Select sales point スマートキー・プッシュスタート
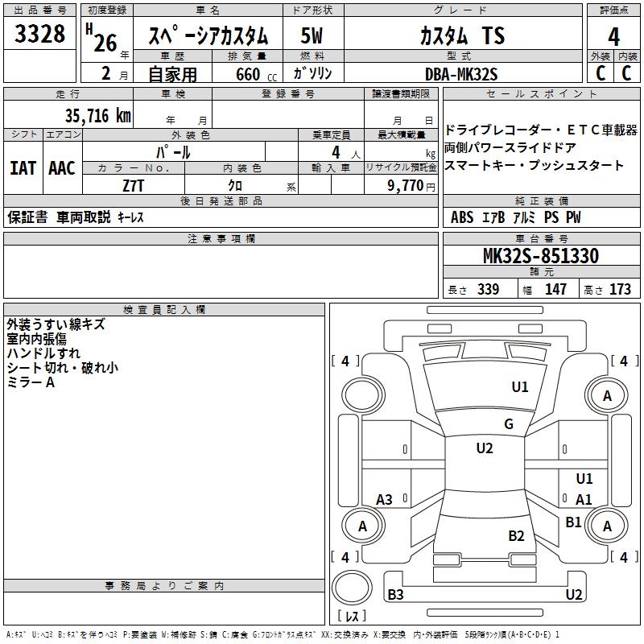The image size is (644, 644). [534, 165]
